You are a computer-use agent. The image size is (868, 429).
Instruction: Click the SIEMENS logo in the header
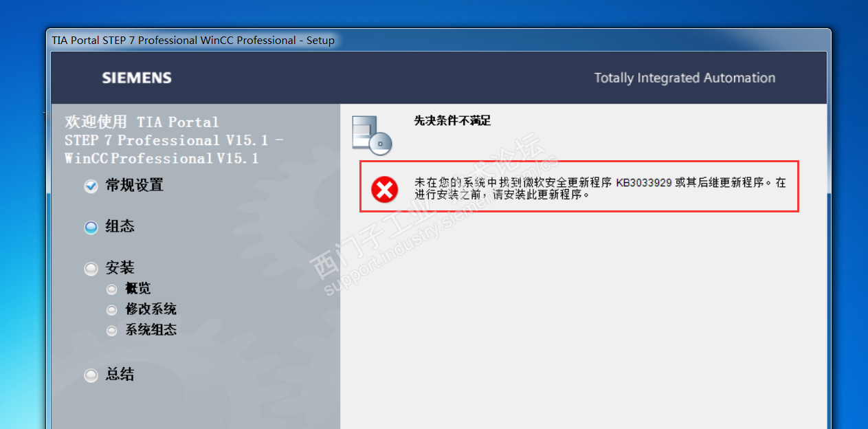tap(137, 78)
